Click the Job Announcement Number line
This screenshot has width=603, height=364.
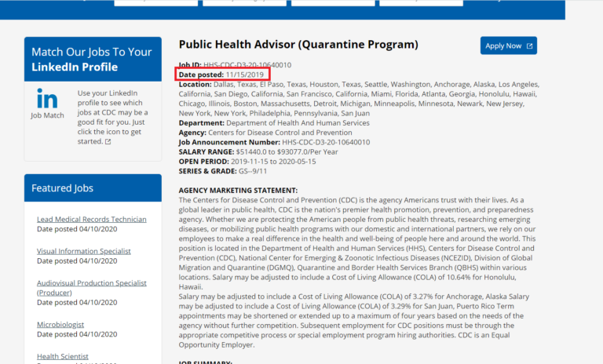pos(274,142)
